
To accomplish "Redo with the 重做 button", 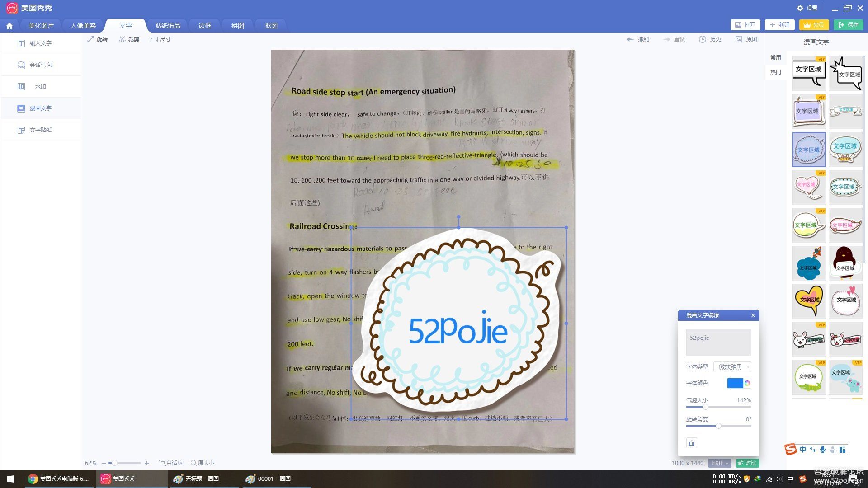I will [x=674, y=39].
